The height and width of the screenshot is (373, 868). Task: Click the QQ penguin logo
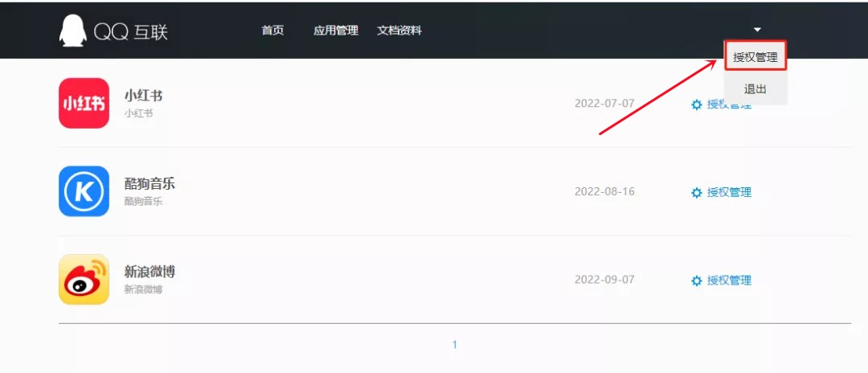(72, 31)
